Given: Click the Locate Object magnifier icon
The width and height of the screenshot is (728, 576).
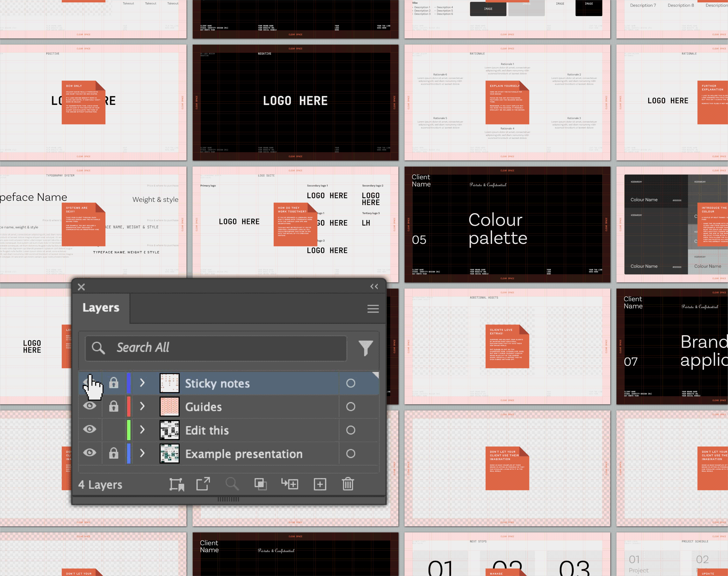Looking at the screenshot, I should pos(232,484).
